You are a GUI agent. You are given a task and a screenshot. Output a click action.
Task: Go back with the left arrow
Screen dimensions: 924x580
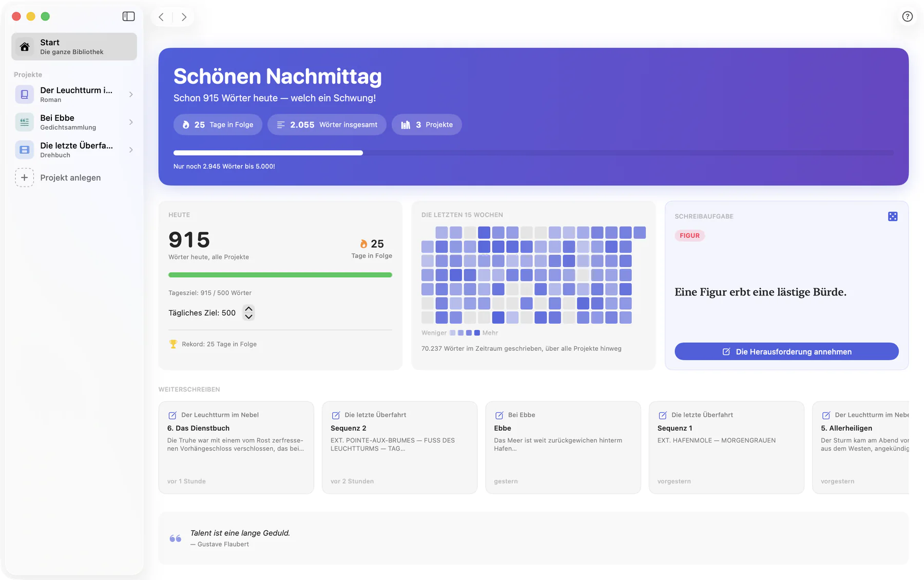[x=161, y=17]
